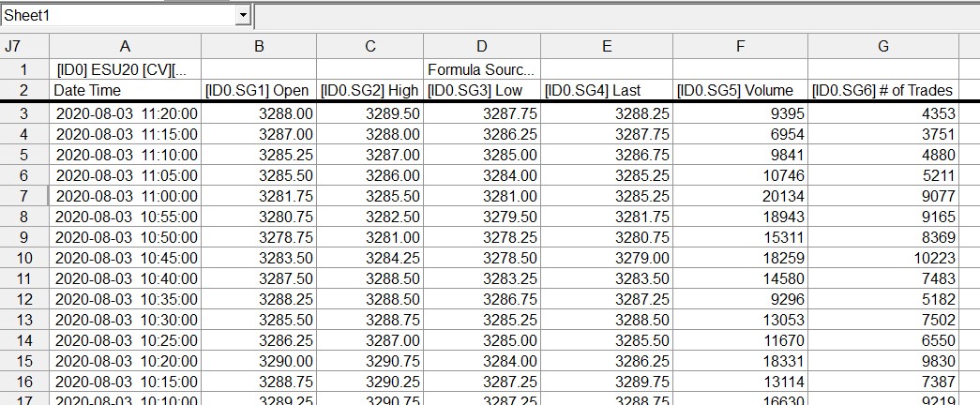
Task: Click Low value 3283.25 in row 11
Action: pos(482,278)
